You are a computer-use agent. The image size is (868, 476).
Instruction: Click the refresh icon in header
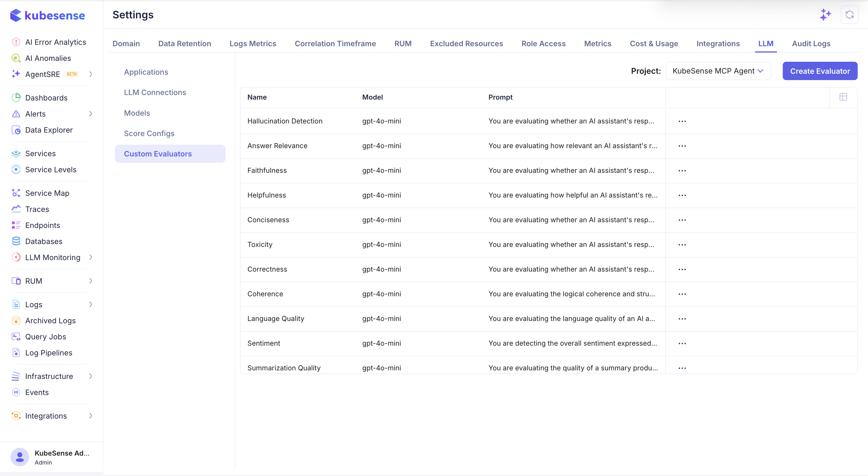click(x=849, y=15)
